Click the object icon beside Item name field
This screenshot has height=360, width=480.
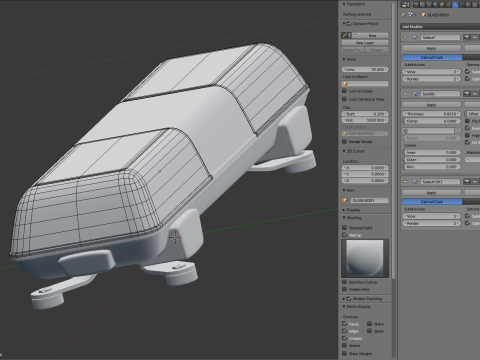pos(345,200)
